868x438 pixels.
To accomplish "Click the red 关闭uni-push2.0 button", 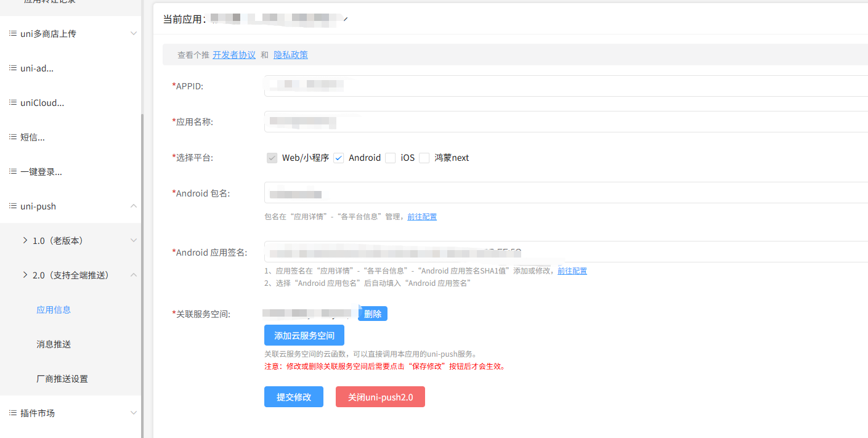I will [380, 397].
